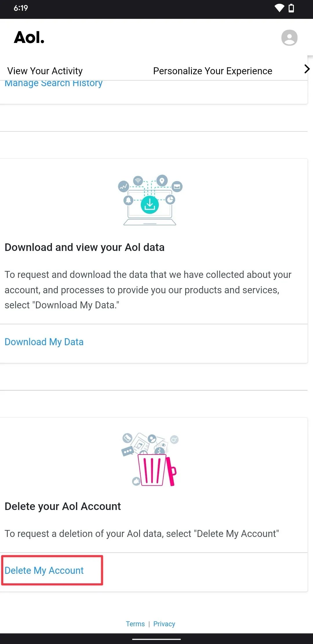Viewport: 313px width, 644px height.
Task: Open the Privacy policy
Action: (x=164, y=623)
